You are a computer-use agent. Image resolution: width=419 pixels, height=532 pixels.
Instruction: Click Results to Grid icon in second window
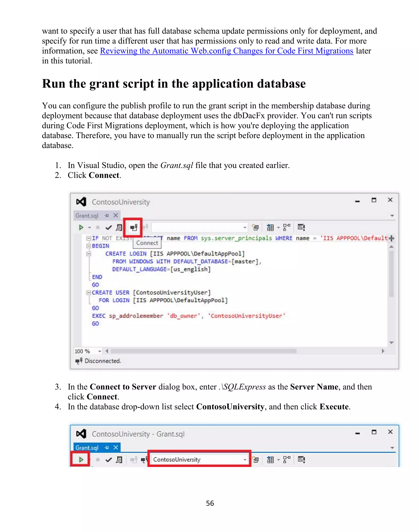point(270,459)
